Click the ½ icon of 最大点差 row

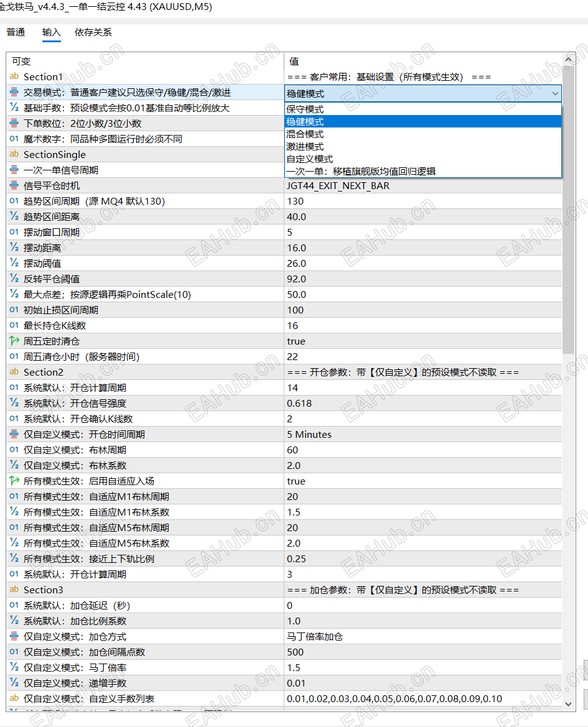click(14, 294)
